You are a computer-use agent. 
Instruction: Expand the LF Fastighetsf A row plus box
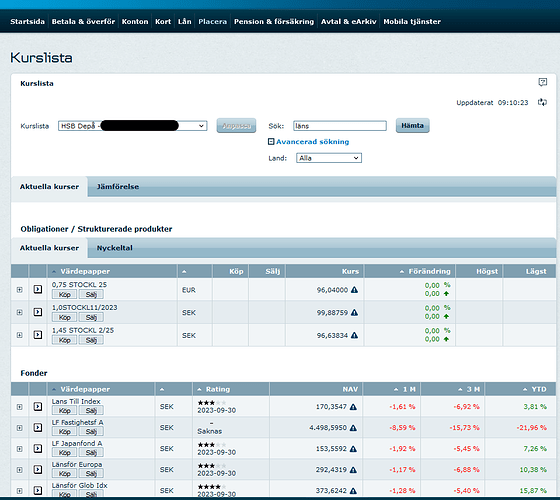[x=20, y=428]
